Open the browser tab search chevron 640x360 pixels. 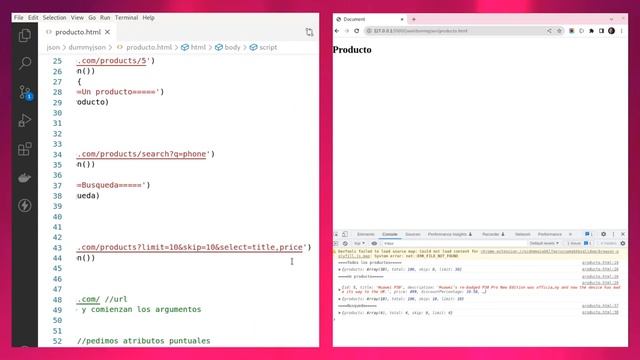[x=611, y=19]
